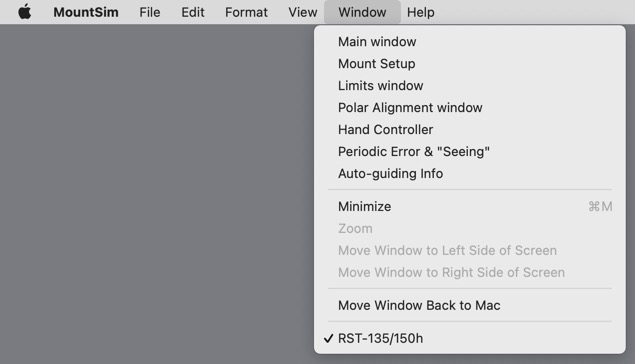Open Polar Alignment window
The width and height of the screenshot is (635, 364).
470,108
